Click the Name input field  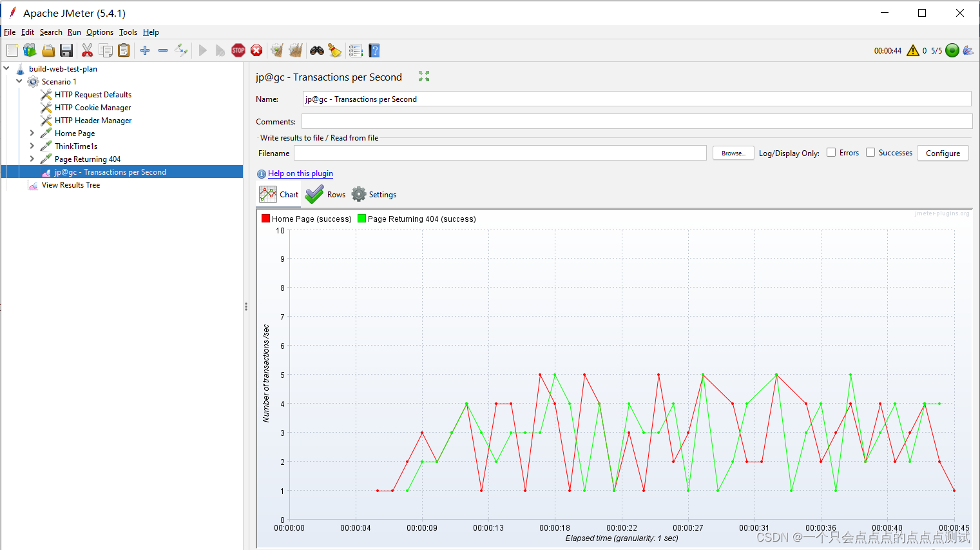point(637,99)
